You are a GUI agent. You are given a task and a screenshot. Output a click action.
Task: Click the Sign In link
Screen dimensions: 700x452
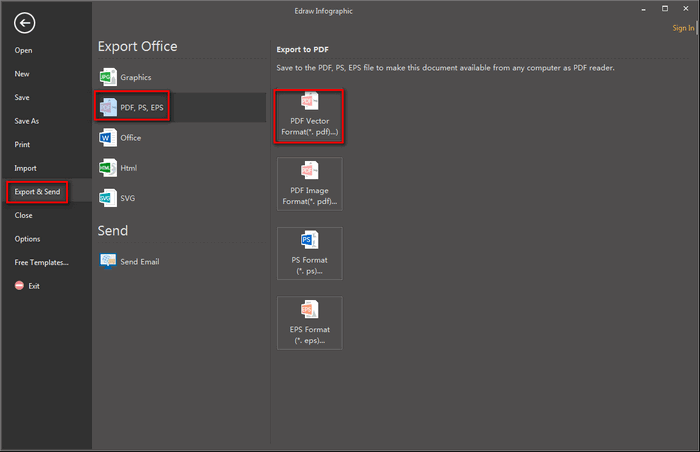(x=683, y=28)
